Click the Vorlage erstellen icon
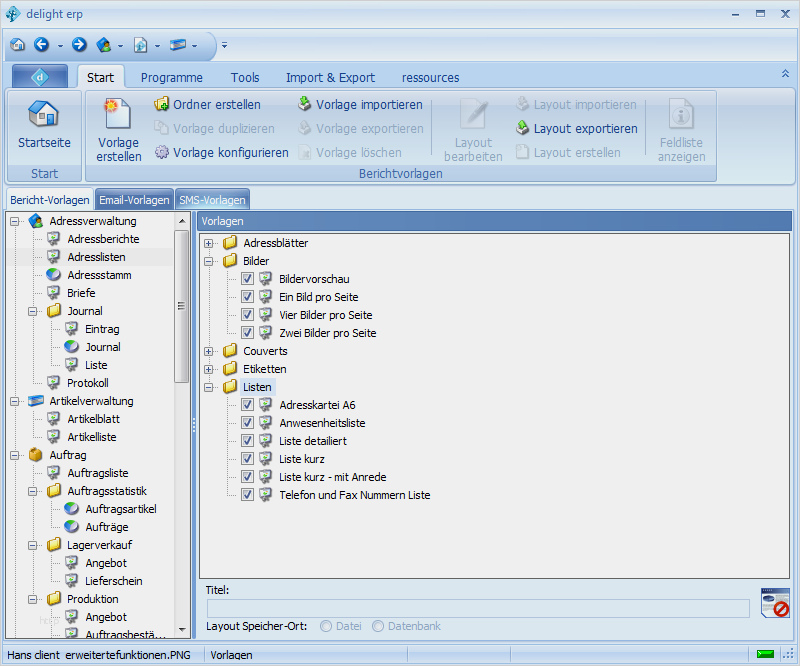This screenshot has height=666, width=800. click(117, 113)
